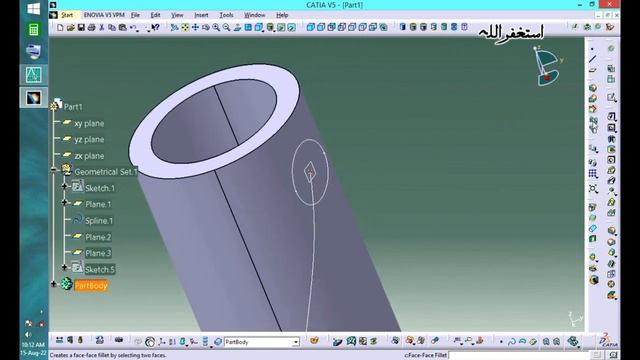Open the shading view mode icon
The image size is (640, 360).
pyautogui.click(x=270, y=27)
